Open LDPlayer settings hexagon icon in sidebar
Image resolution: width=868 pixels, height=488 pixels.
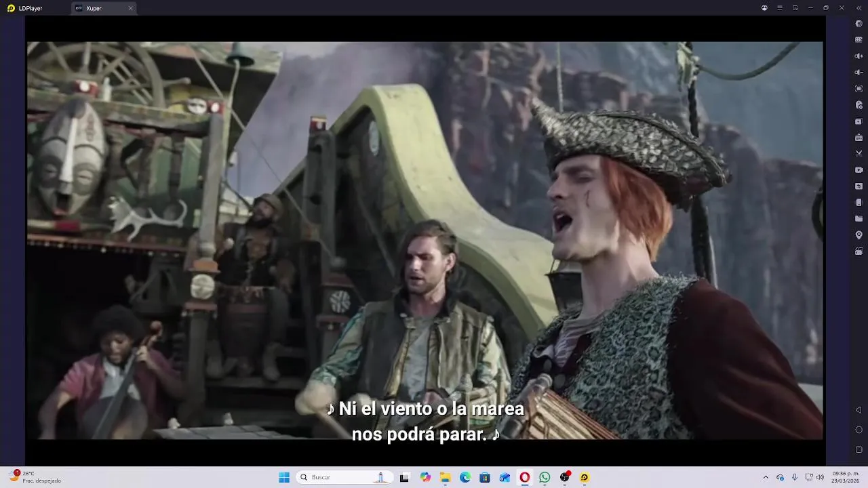click(859, 24)
